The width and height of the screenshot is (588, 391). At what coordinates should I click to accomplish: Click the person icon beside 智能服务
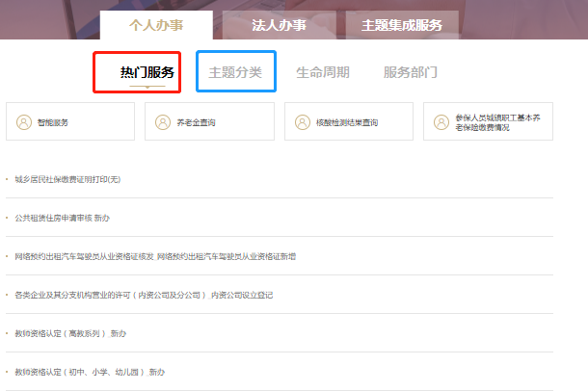(24, 122)
